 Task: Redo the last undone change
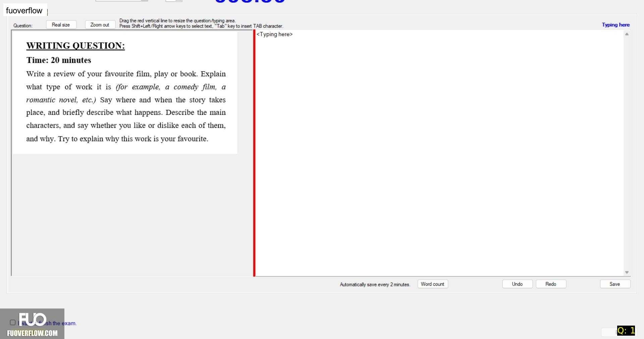(x=551, y=284)
